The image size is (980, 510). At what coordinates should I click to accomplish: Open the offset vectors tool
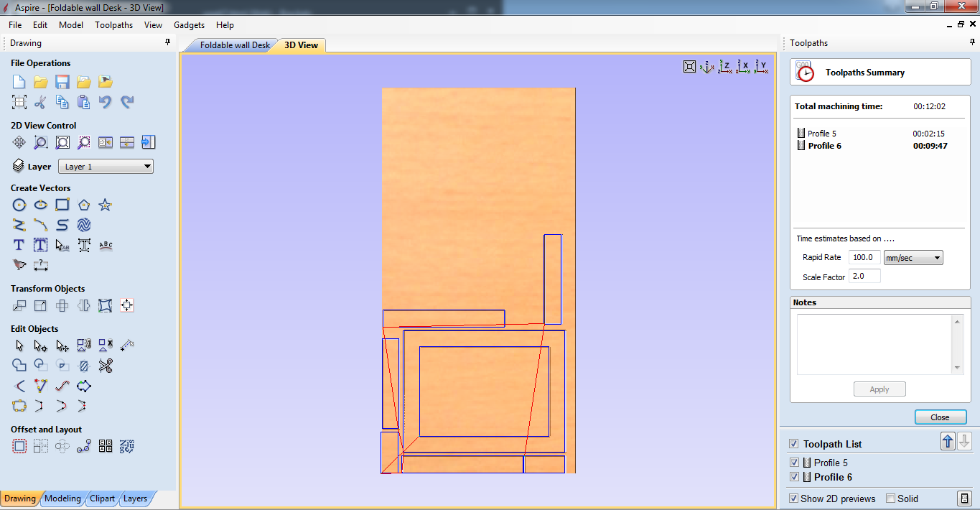tap(19, 446)
